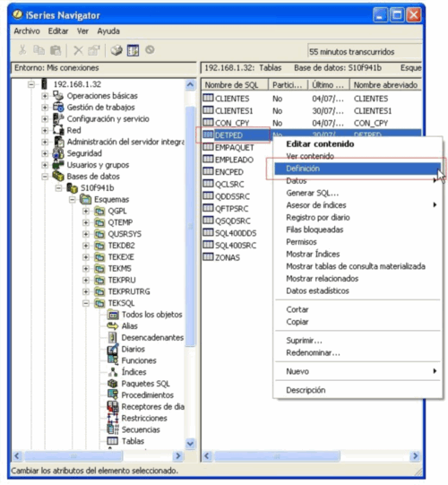Viewport: 448px width, 485px height.
Task: Choose Editar contenido in context menu
Action: coord(358,143)
